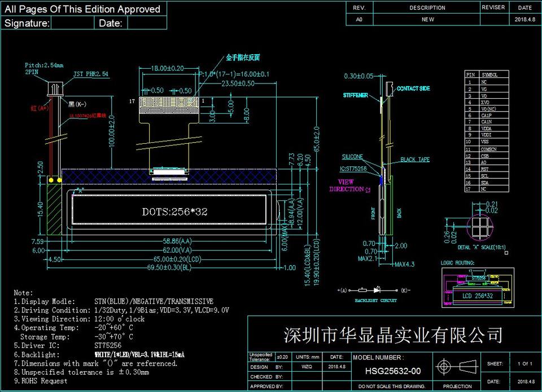The height and width of the screenshot is (392, 542).
Task: Select "P:1.0*(17-1)=16.00±0.1" pitch dimension
Action: click(234, 74)
